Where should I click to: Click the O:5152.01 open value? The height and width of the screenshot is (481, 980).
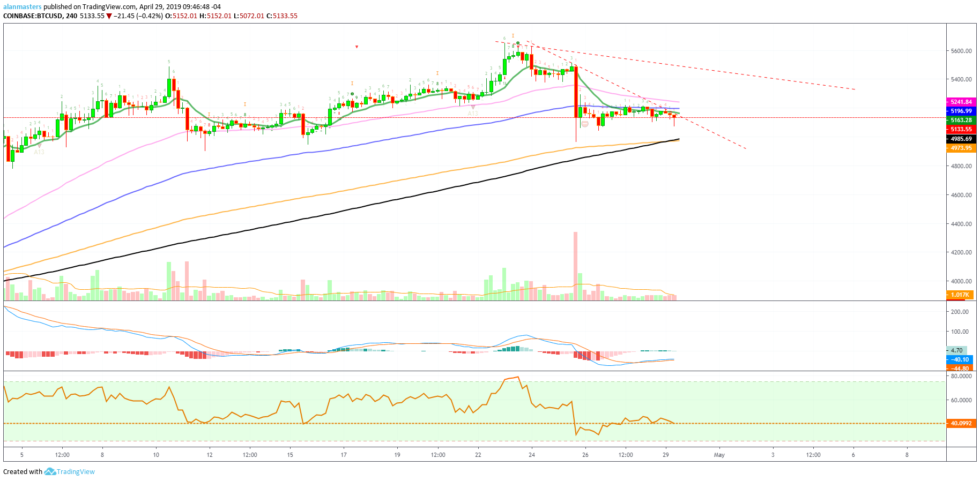tap(181, 16)
